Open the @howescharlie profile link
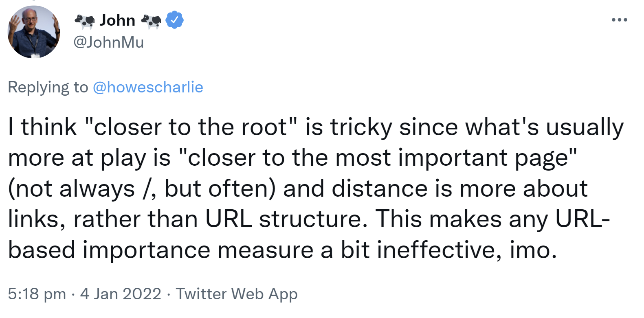The image size is (644, 318). click(148, 87)
